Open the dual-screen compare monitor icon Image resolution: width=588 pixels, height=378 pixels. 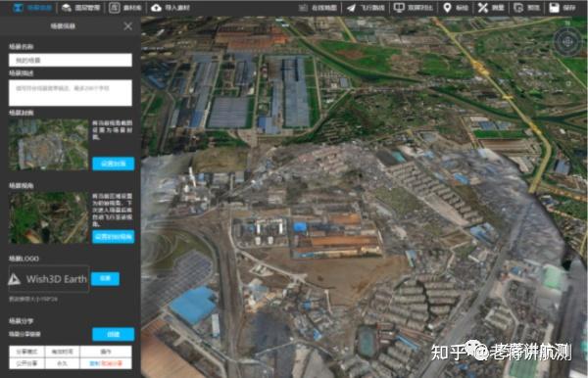[399, 8]
